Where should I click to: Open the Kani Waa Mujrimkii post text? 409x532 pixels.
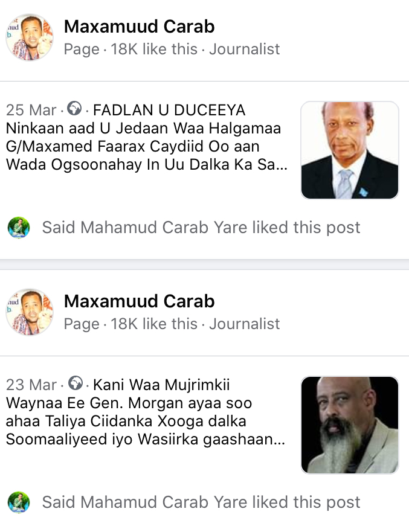(145, 412)
